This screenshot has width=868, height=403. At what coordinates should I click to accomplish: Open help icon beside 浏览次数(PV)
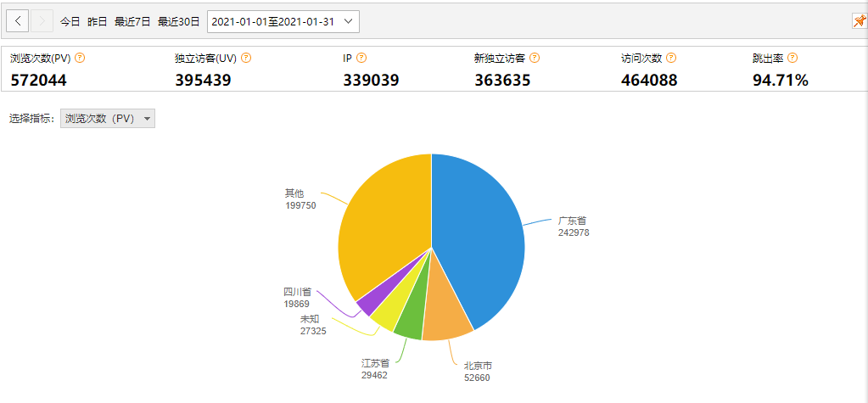click(81, 58)
